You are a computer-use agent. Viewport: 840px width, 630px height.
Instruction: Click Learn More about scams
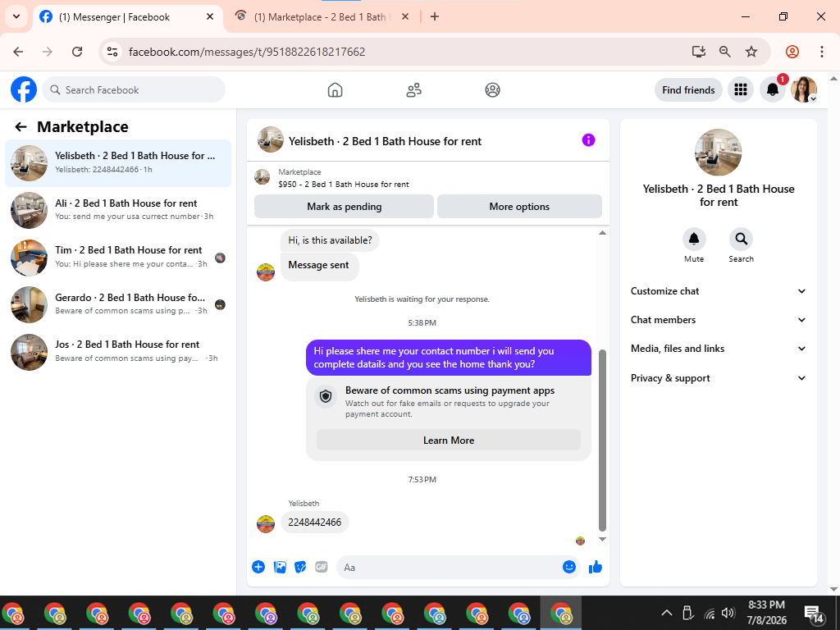coord(449,441)
